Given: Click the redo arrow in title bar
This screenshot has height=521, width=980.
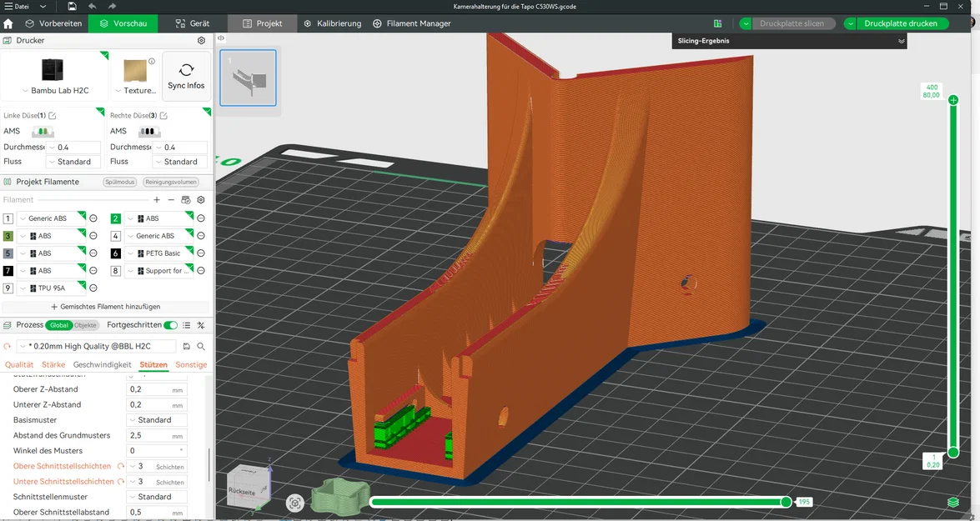Looking at the screenshot, I should click(x=112, y=6).
